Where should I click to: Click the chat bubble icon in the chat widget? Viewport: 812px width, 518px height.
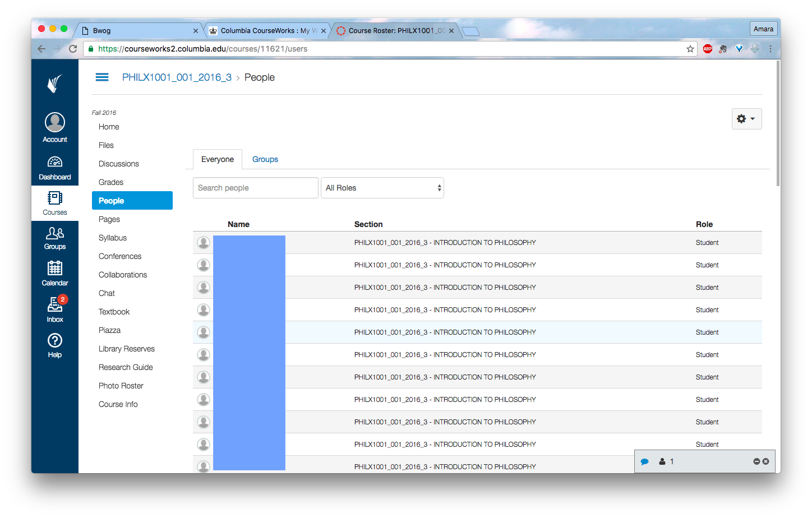(645, 462)
